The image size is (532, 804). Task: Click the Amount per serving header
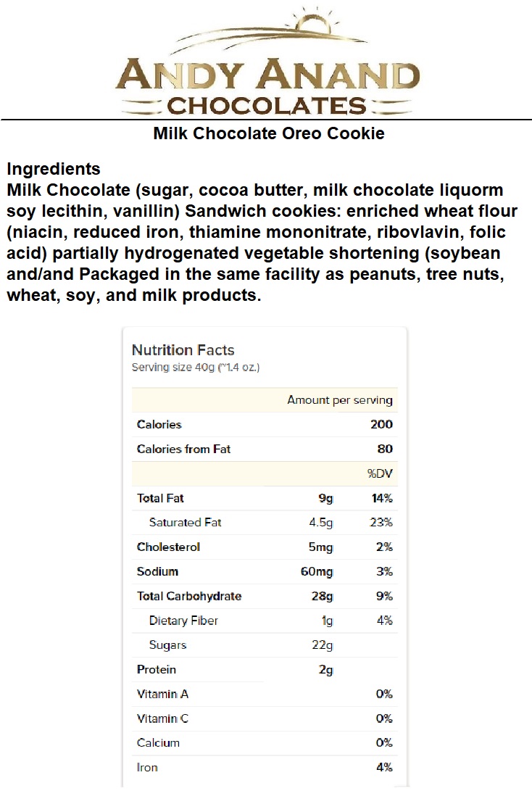coord(339,400)
